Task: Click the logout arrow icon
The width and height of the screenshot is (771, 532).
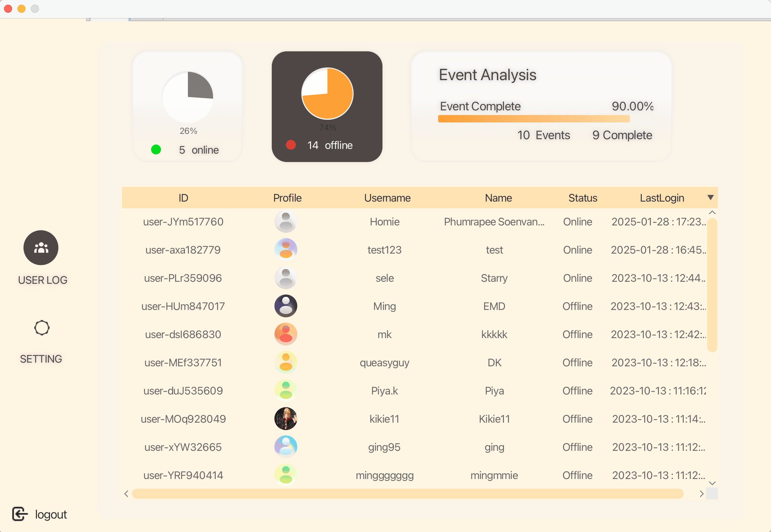Action: 20,514
